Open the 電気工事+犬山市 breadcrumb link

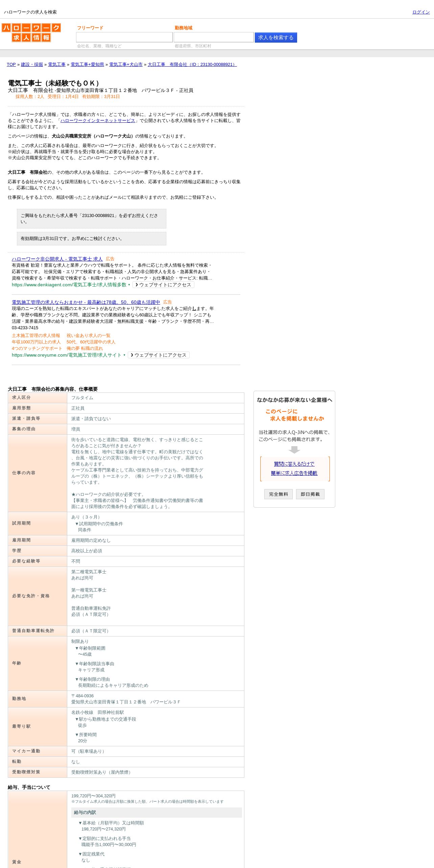(x=126, y=65)
